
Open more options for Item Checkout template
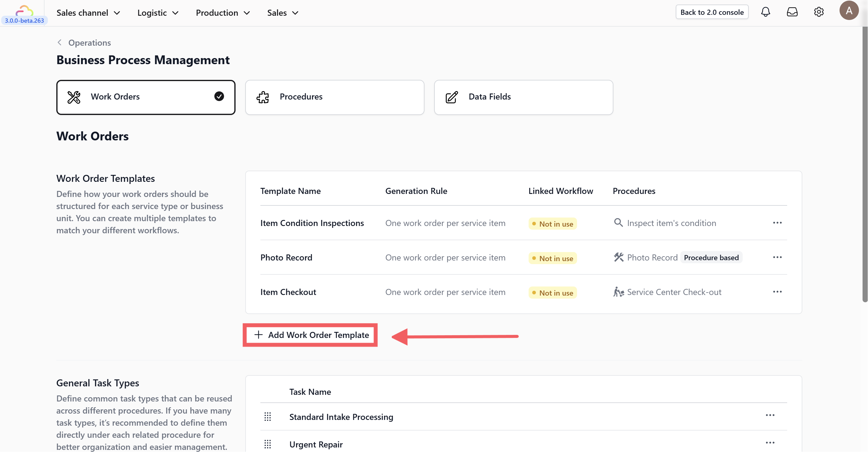(777, 292)
